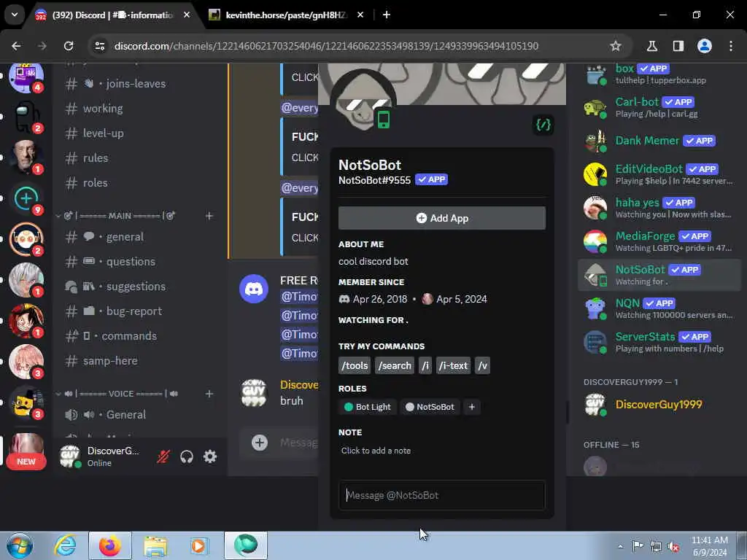747x560 pixels.
Task: Select ServerStats in member list
Action: click(x=659, y=342)
